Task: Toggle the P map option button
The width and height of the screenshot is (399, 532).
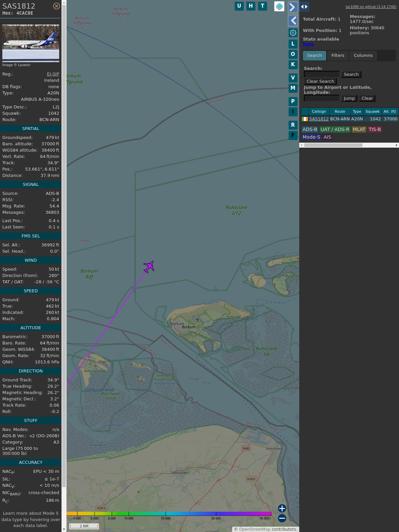Action: [293, 101]
